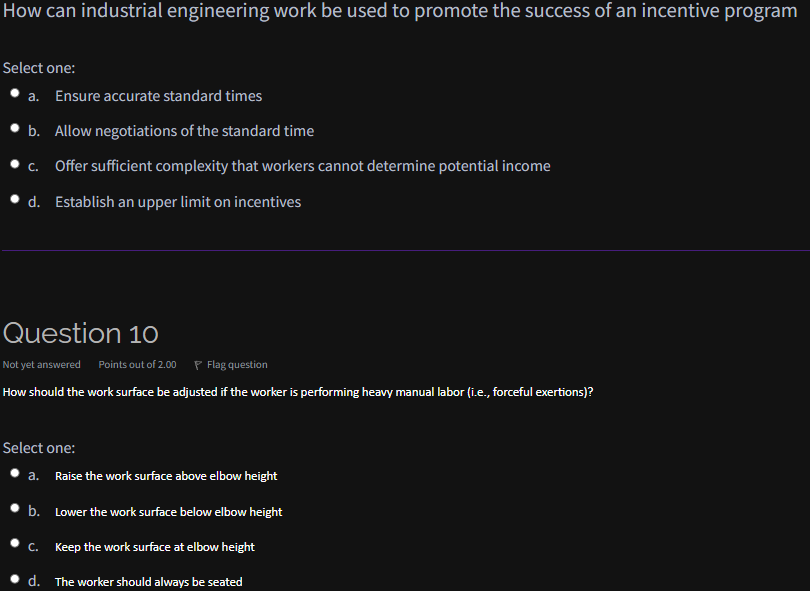The width and height of the screenshot is (810, 591).
Task: Choose 'Lower the work surface below elbow height'
Action: pyautogui.click(x=15, y=508)
